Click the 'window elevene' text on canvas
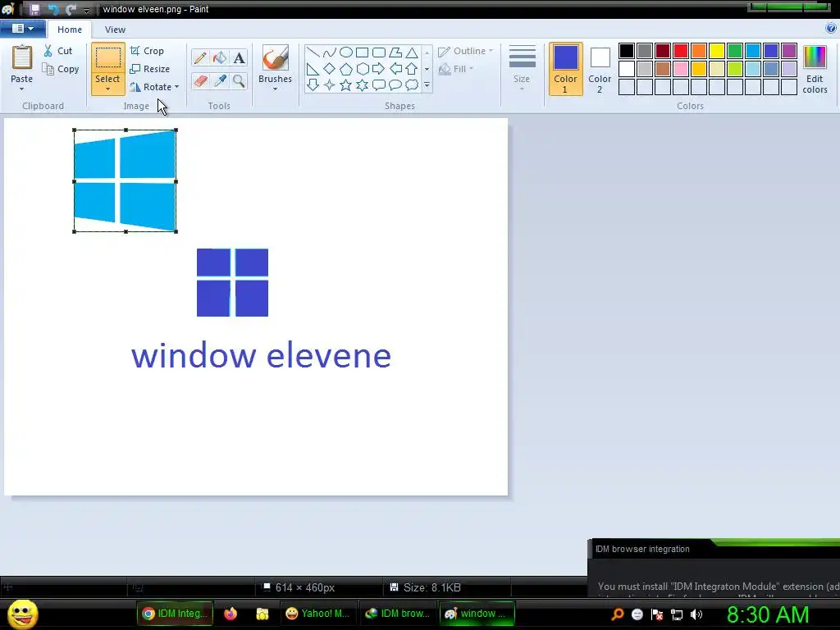This screenshot has width=840, height=630. pyautogui.click(x=262, y=356)
